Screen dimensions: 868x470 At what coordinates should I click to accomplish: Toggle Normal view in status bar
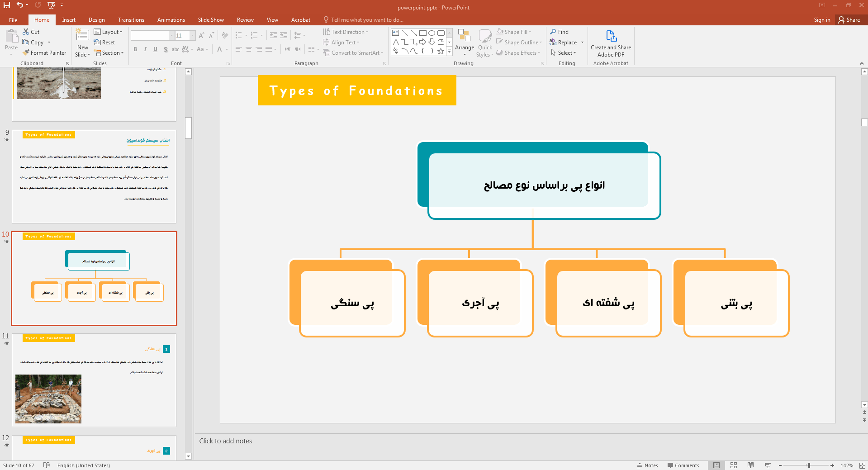tap(716, 465)
